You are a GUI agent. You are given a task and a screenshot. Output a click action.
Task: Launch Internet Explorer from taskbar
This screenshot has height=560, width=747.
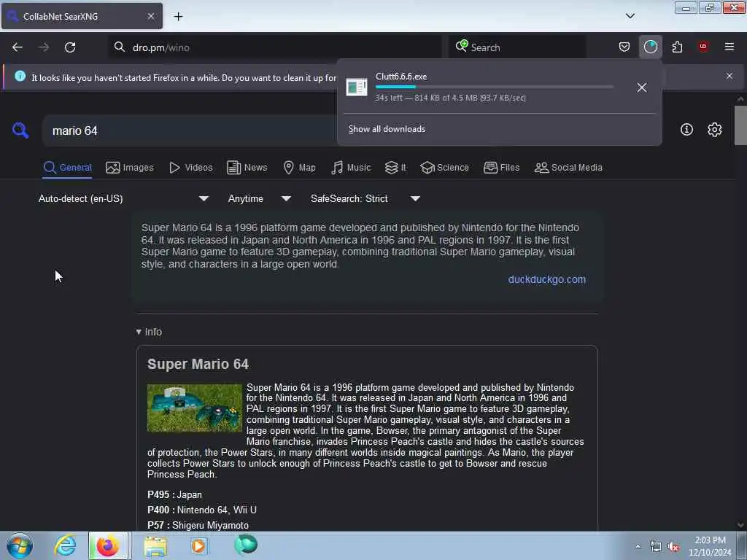tap(65, 545)
